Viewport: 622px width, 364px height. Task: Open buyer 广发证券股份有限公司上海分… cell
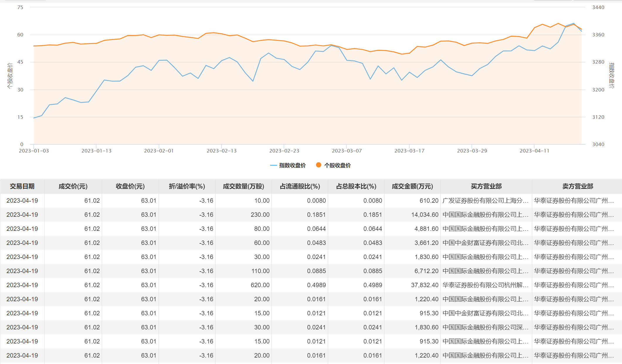pos(485,201)
